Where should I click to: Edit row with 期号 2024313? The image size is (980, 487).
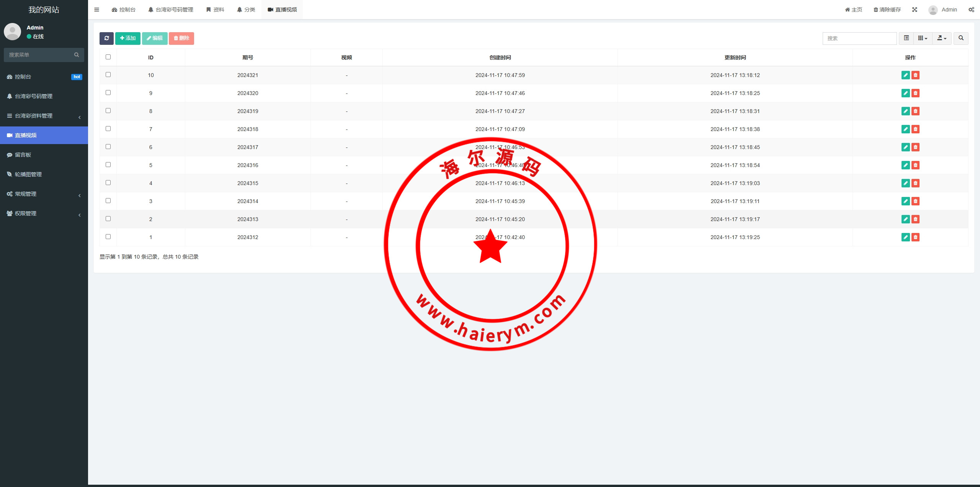(905, 219)
